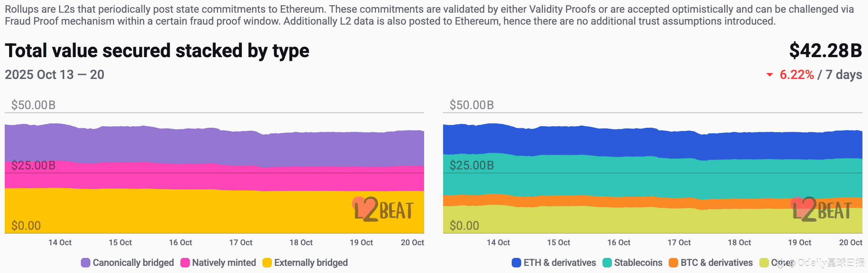868x273 pixels.
Task: Click the Total value secured stacked by type heading
Action: [157, 51]
